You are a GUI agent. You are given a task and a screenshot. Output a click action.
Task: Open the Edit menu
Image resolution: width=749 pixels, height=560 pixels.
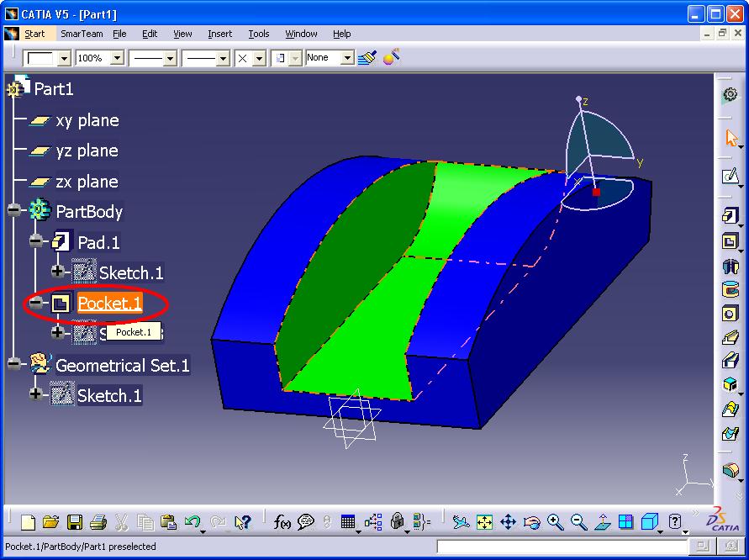[150, 34]
